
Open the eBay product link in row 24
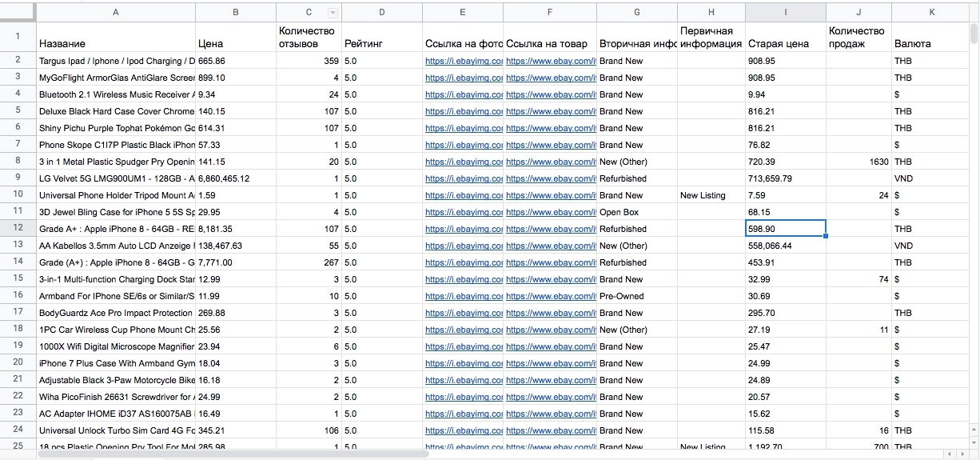pos(551,430)
